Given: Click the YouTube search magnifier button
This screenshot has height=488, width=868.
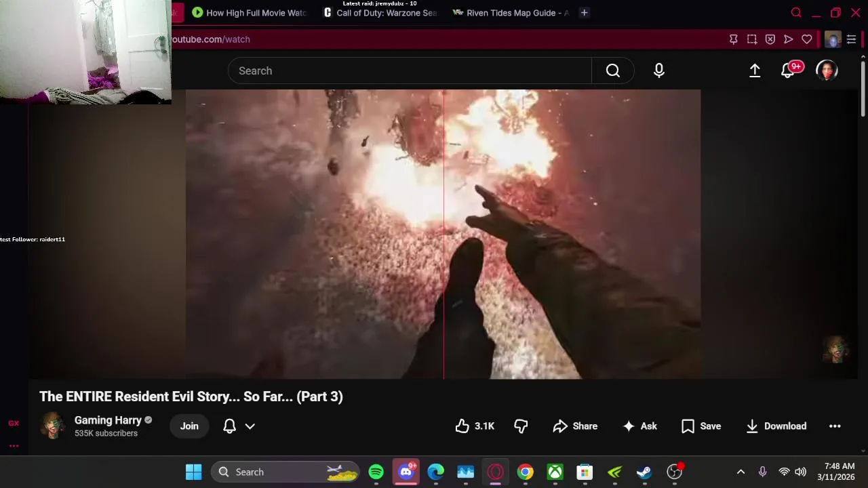Looking at the screenshot, I should [613, 70].
